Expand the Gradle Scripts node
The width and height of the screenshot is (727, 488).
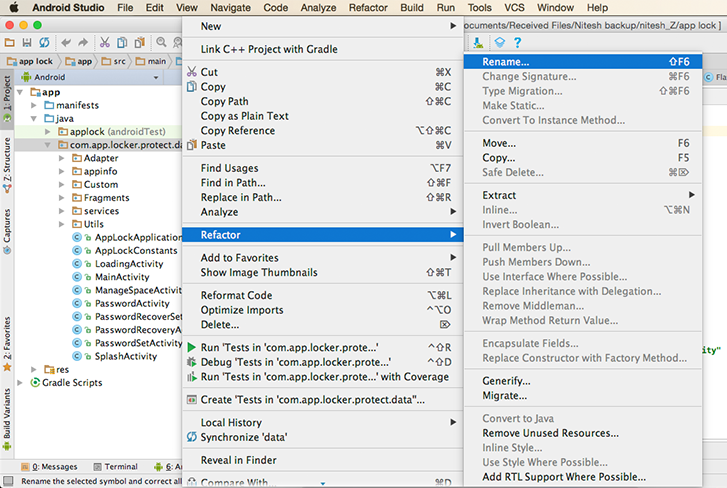pyautogui.click(x=20, y=383)
